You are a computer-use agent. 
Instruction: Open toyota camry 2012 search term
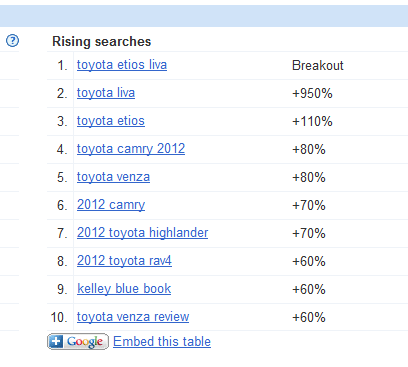pyautogui.click(x=131, y=149)
